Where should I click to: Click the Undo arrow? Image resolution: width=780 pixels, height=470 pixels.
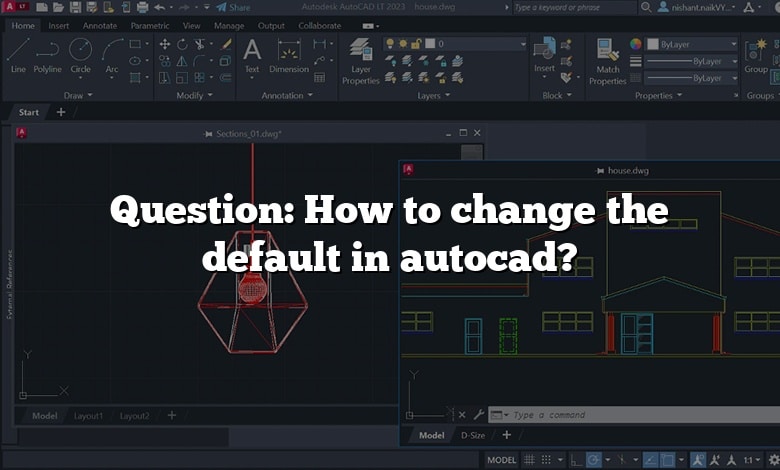click(160, 7)
